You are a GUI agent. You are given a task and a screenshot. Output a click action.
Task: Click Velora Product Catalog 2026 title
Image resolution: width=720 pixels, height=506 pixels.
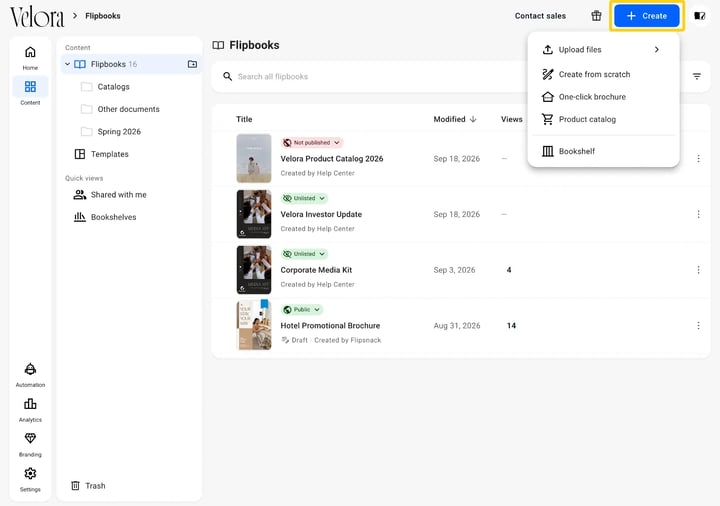pos(332,159)
